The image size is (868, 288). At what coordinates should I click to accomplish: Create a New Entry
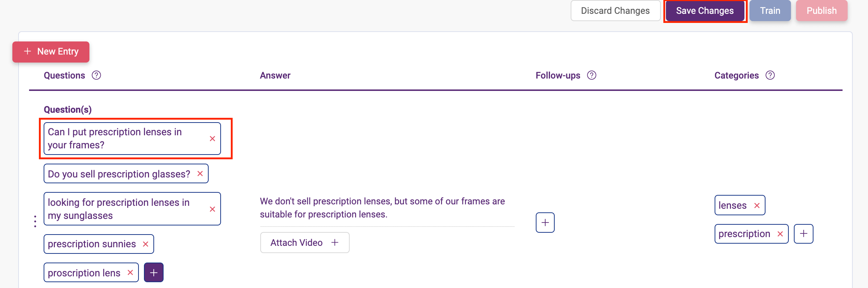(51, 52)
